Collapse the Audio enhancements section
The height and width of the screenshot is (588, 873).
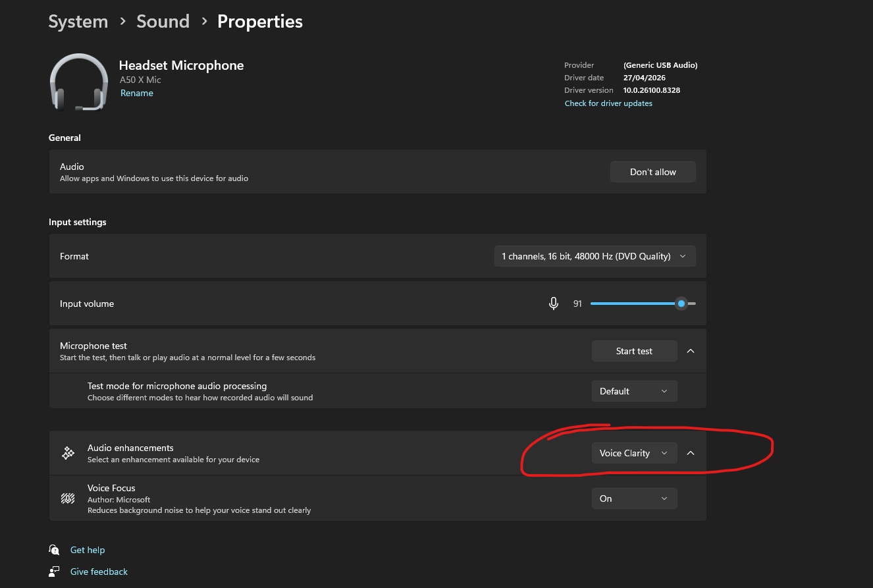(691, 453)
